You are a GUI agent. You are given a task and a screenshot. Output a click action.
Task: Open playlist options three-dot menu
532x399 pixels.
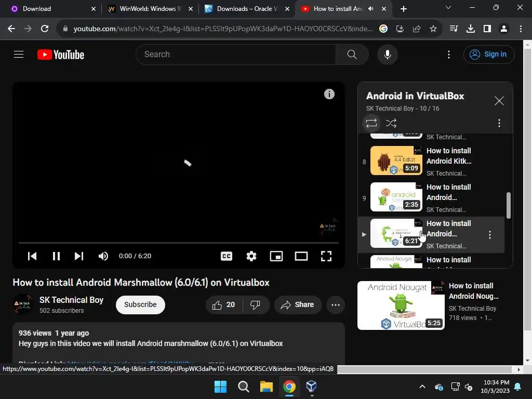coord(499,123)
